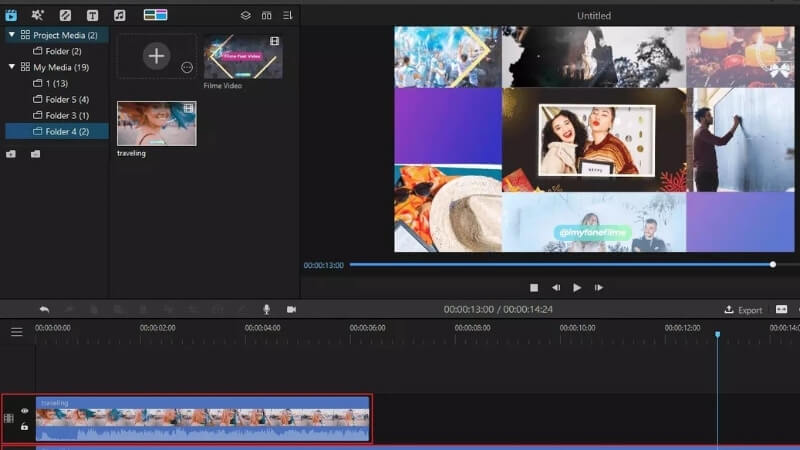Open the Text titles panel icon
This screenshot has width=800, height=450.
pyautogui.click(x=92, y=15)
